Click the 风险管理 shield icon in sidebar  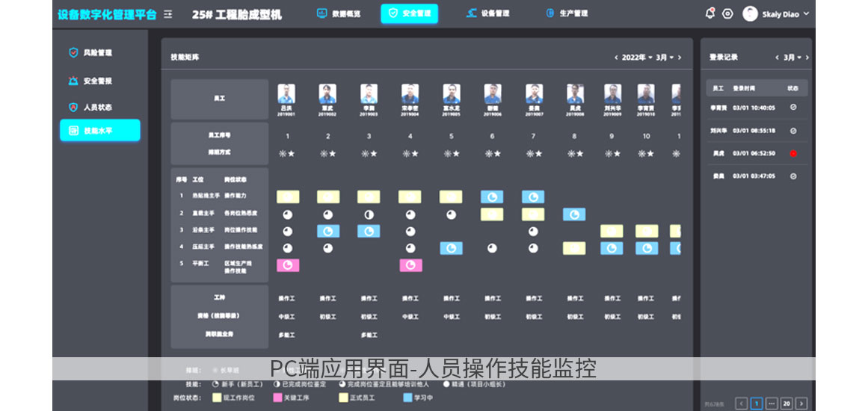(73, 53)
